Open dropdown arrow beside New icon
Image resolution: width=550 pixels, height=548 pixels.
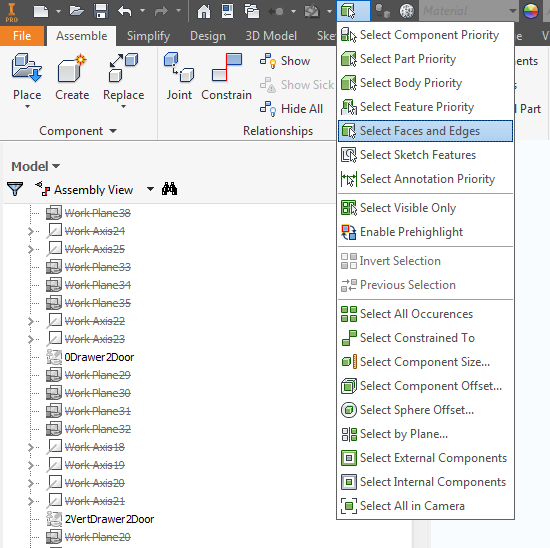tap(58, 12)
